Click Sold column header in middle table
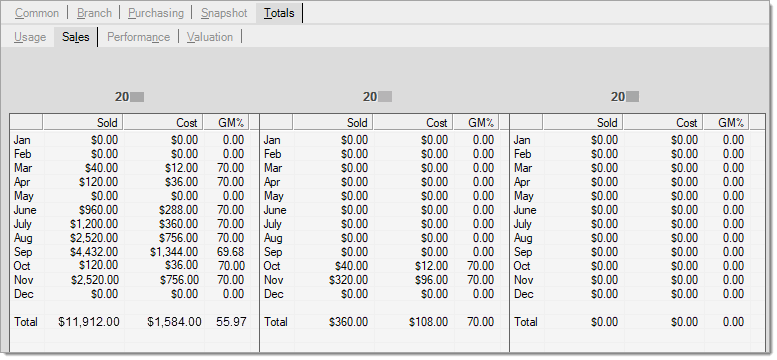This screenshot has width=777, height=360. [333, 122]
